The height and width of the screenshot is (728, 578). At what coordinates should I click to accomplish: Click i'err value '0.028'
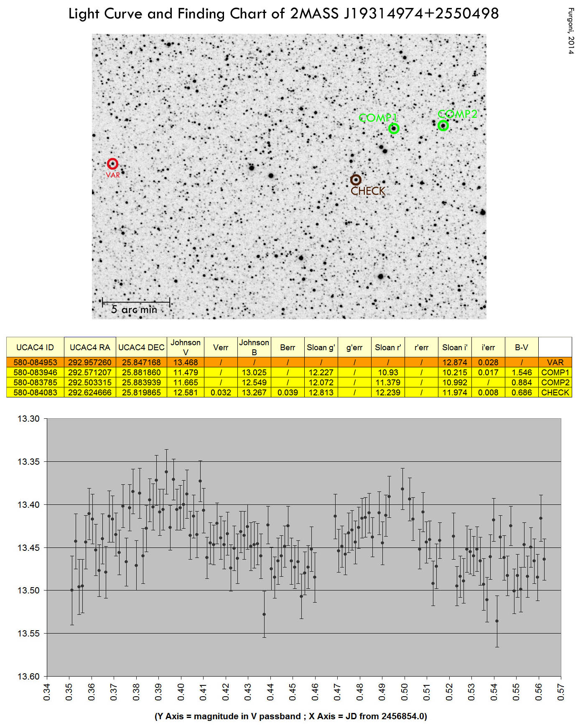(x=488, y=362)
